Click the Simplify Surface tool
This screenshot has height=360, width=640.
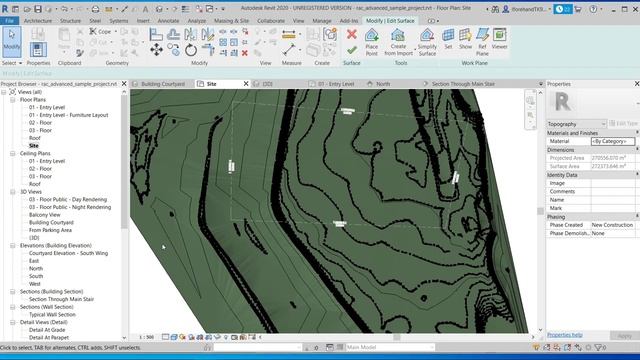point(427,42)
